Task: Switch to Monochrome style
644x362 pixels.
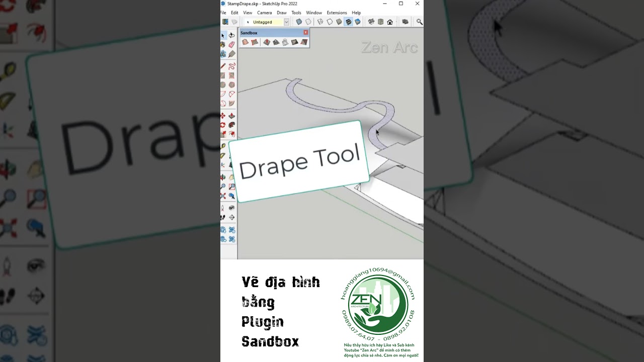Action: pyautogui.click(x=358, y=22)
